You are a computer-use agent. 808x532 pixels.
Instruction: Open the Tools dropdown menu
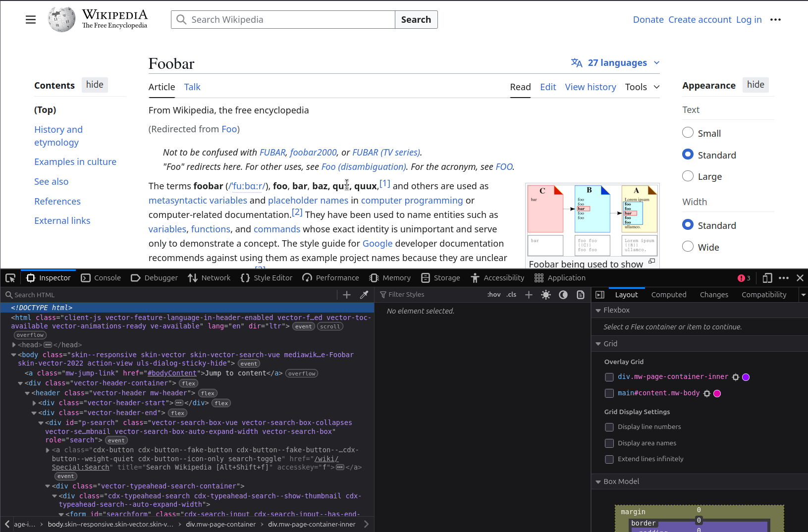point(642,87)
